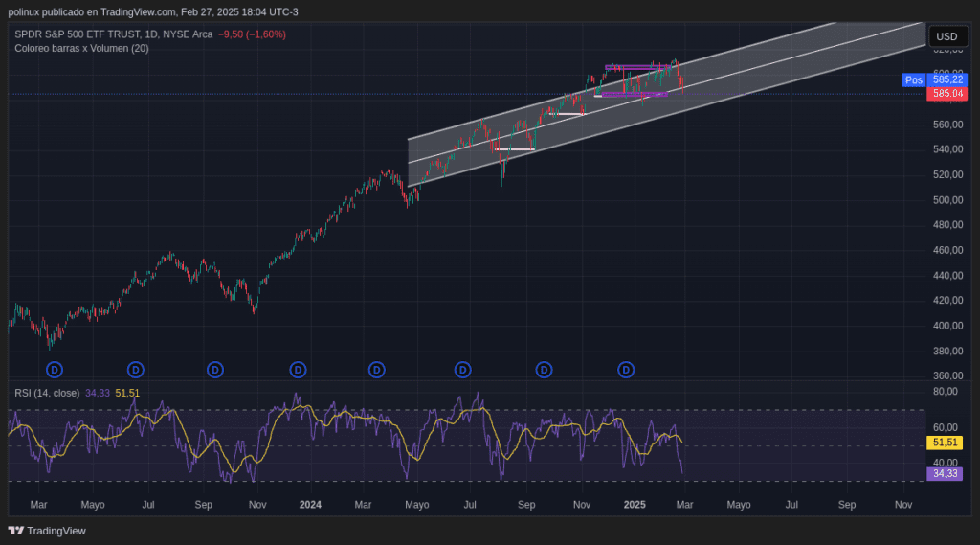Click the 2024 label on time axis

click(310, 505)
